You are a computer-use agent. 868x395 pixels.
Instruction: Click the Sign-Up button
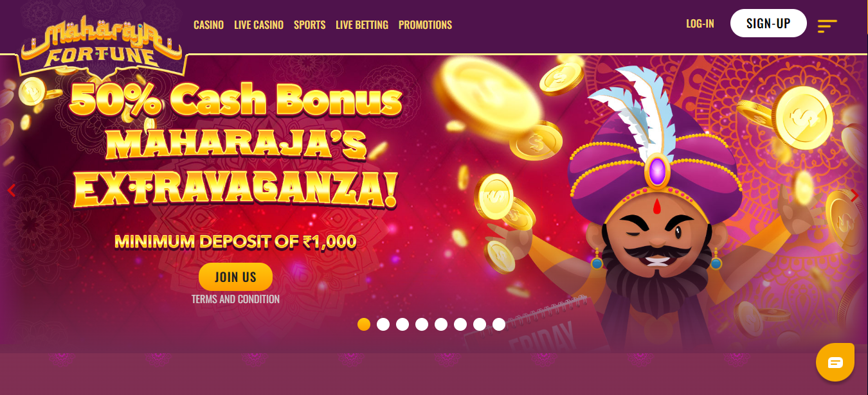coord(768,23)
